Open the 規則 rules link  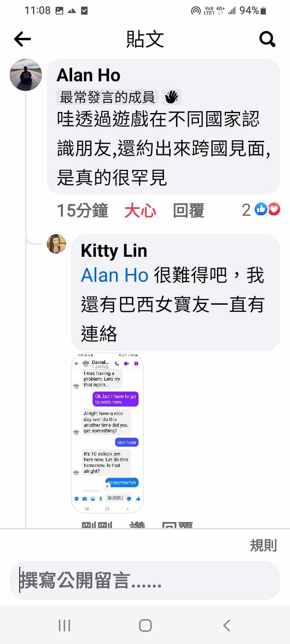263,545
